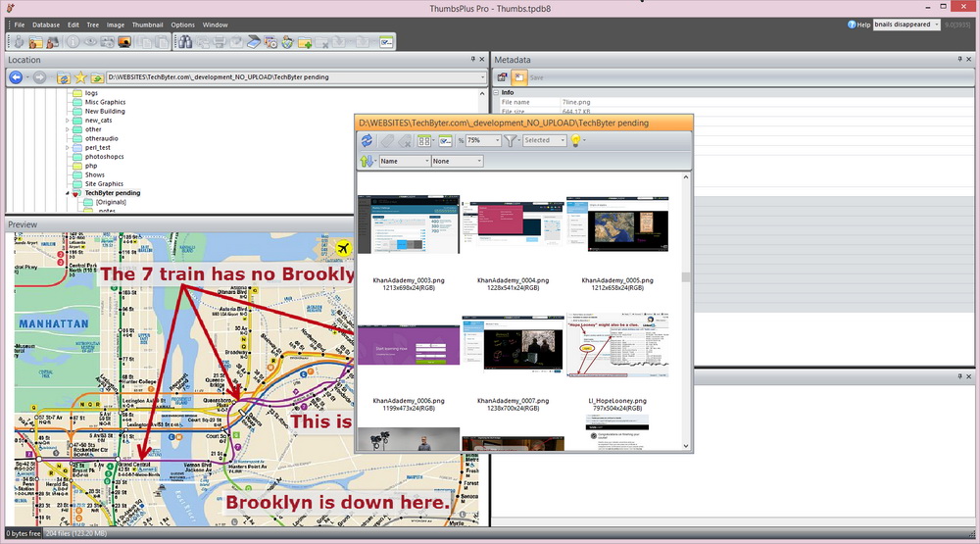The height and width of the screenshot is (544, 980).
Task: Open the search history dropdown beside Help
Action: click(936, 25)
